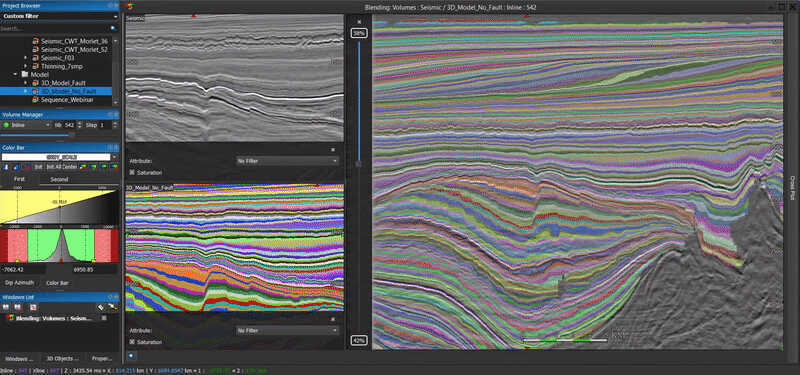Click the blending ratio slider handle
The height and width of the screenshot is (375, 800).
(x=359, y=164)
